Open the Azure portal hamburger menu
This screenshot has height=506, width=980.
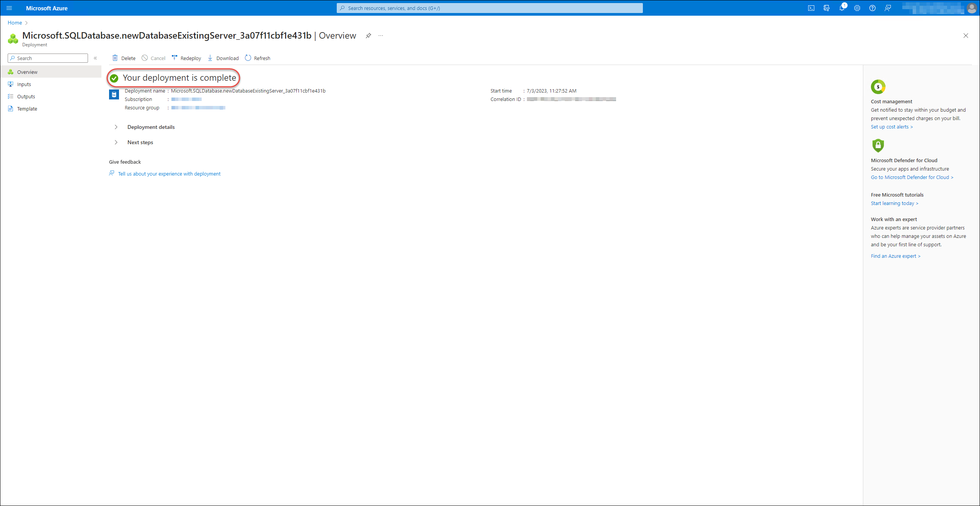point(10,8)
